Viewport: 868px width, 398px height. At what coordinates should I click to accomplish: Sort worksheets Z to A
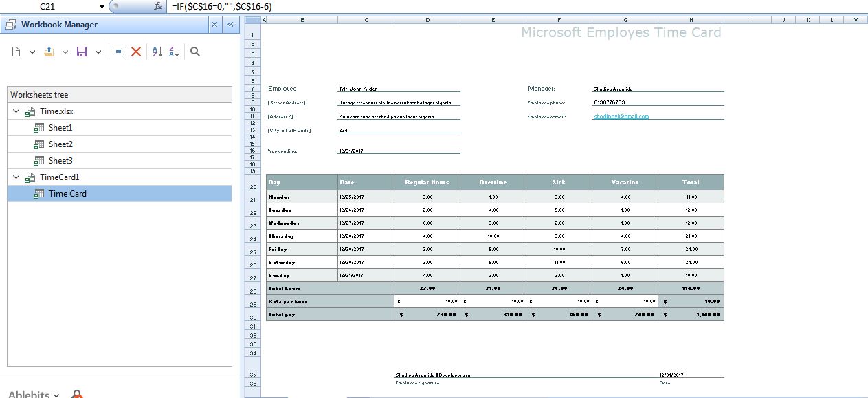(174, 52)
